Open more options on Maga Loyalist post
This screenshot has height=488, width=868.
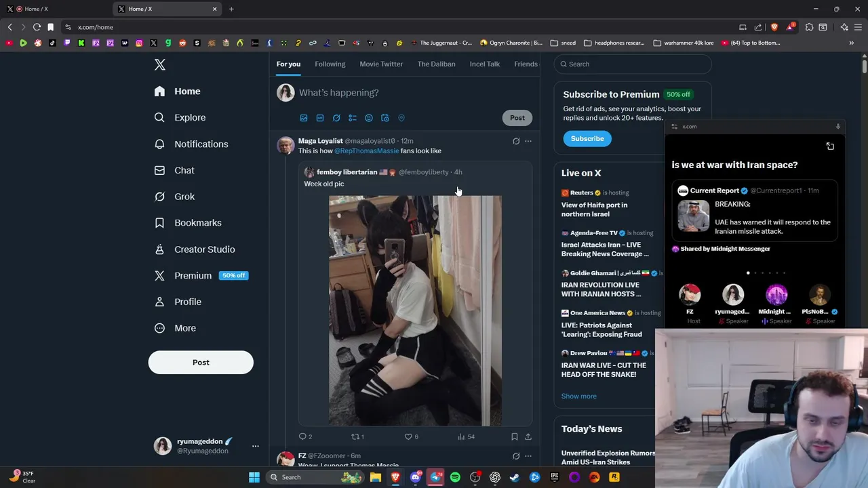point(528,141)
